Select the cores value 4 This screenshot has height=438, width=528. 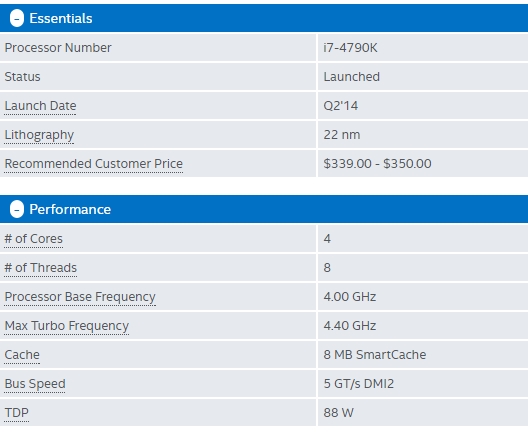pyautogui.click(x=327, y=239)
